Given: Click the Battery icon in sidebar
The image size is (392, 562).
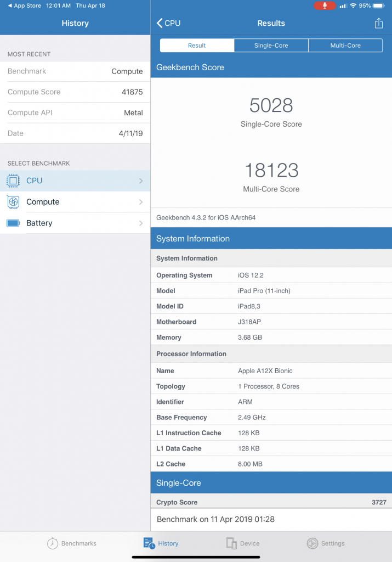Looking at the screenshot, I should tap(13, 223).
